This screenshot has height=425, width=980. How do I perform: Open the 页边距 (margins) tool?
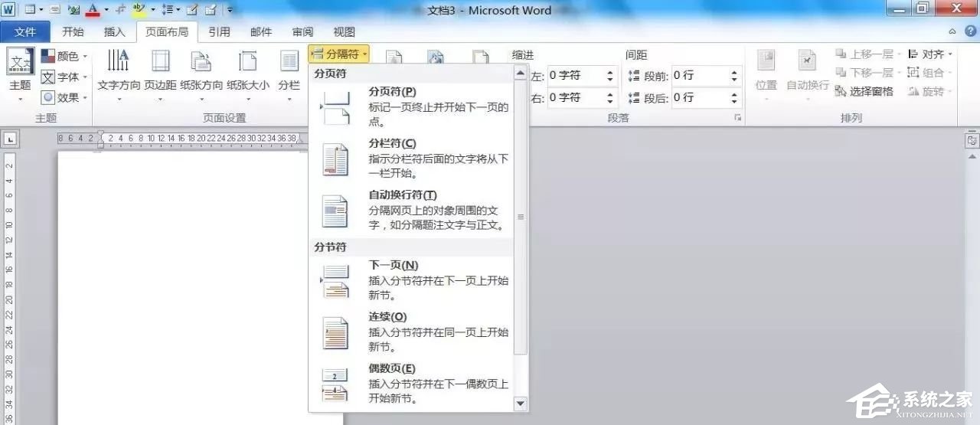[161, 62]
